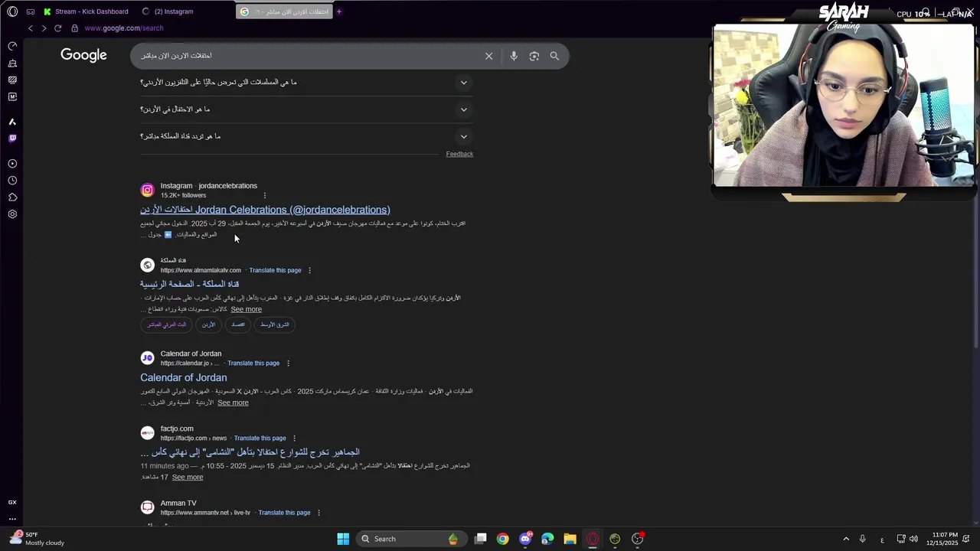Open Chrome from the taskbar

(502, 539)
